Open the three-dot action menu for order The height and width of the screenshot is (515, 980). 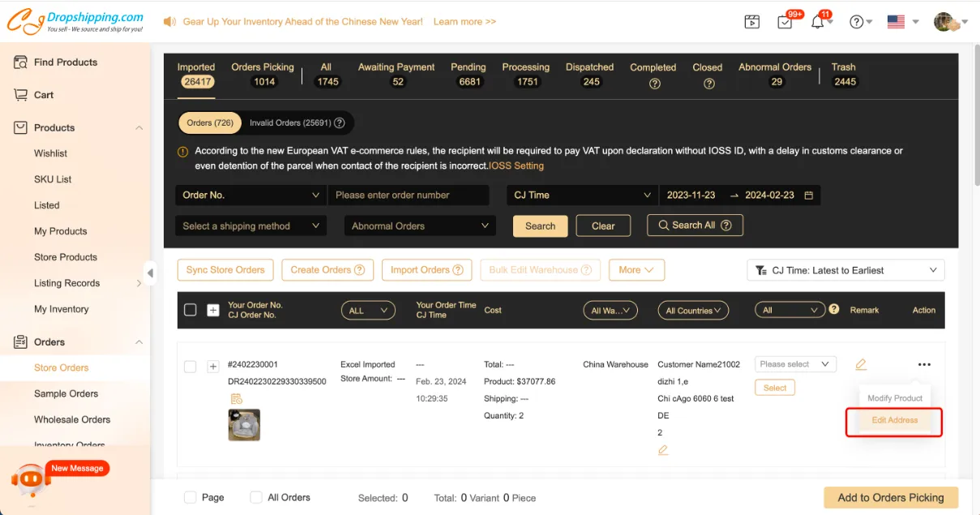(x=924, y=365)
